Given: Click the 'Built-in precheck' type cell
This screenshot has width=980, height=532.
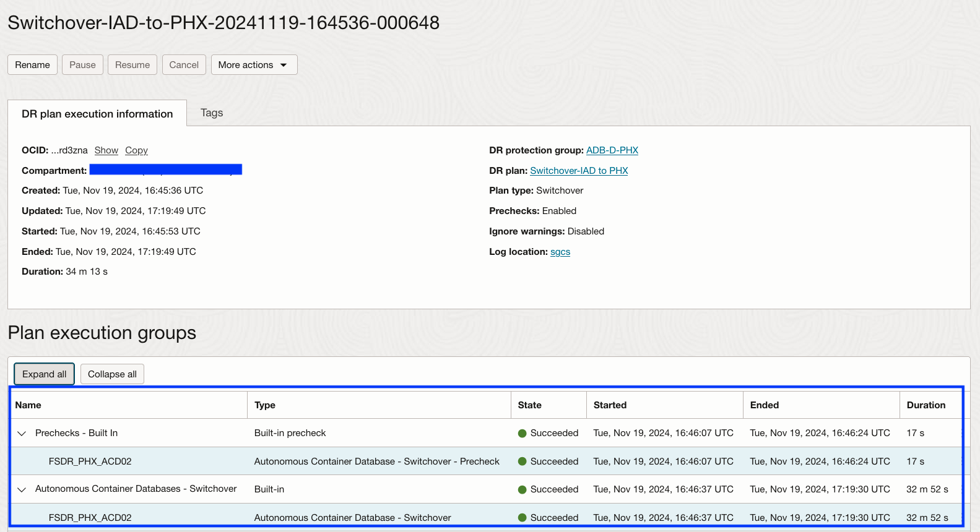Looking at the screenshot, I should [290, 433].
